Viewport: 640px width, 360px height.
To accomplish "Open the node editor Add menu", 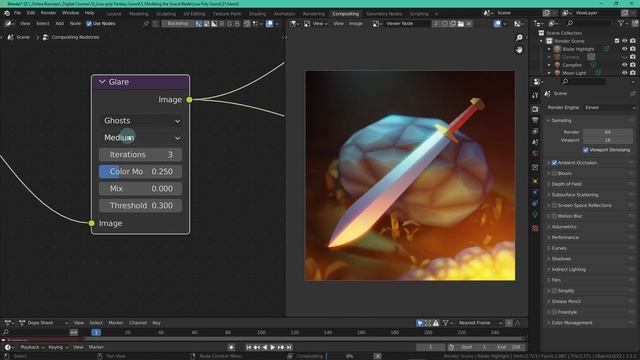I will (60, 24).
